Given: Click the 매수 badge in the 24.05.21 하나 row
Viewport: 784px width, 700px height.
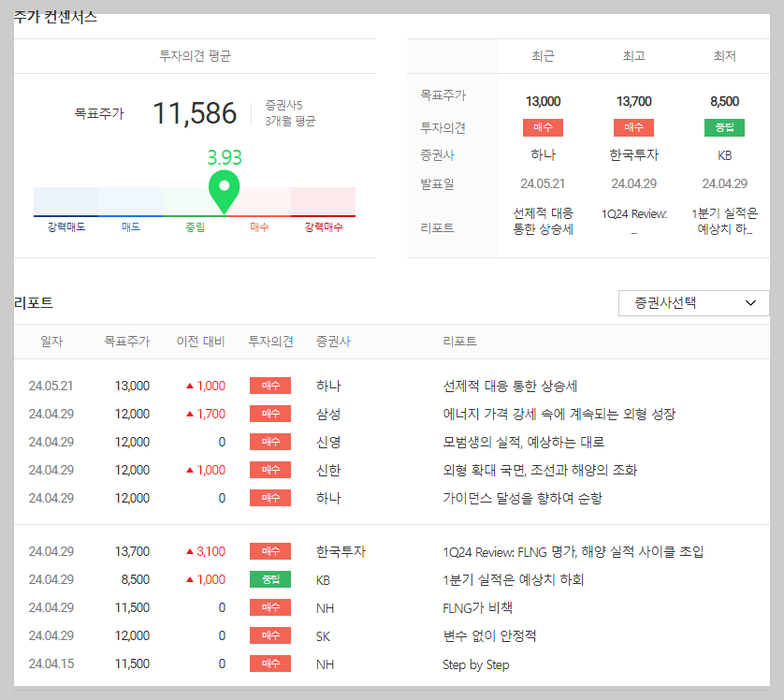Looking at the screenshot, I should tap(270, 386).
